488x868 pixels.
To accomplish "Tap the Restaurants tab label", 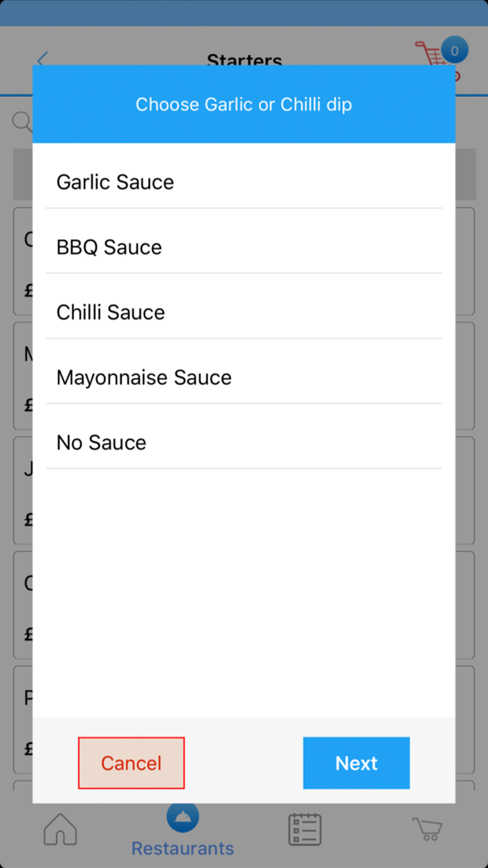I will click(x=183, y=848).
